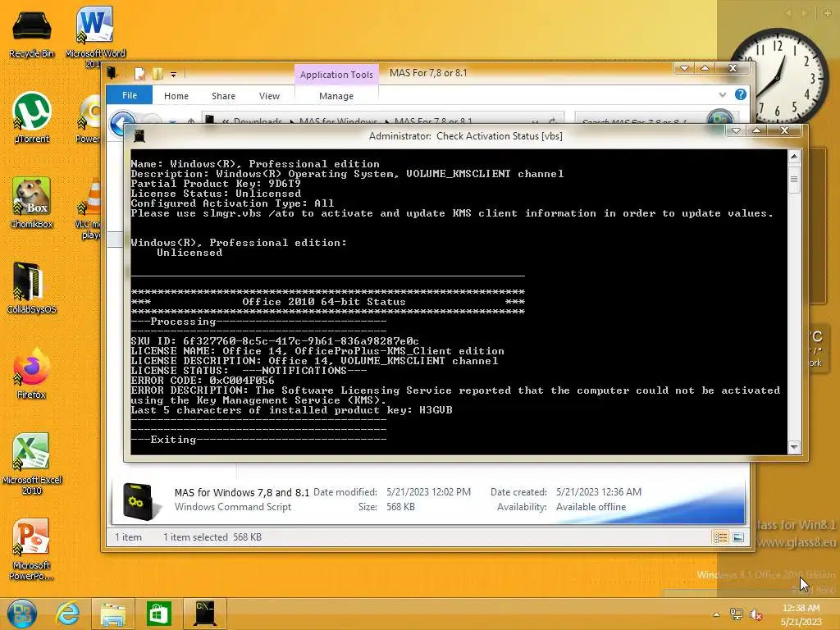Minimize the MAS For 7,8 Explorer window
This screenshot has height=630, width=840.
684,68
